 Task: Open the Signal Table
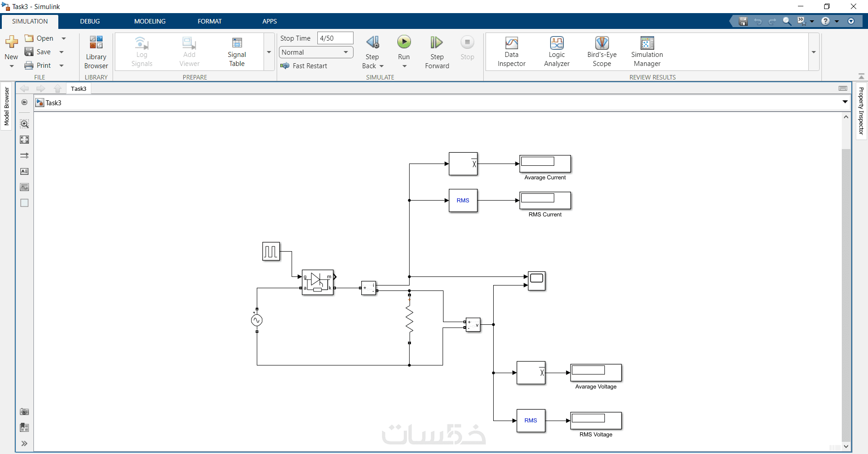(x=236, y=52)
